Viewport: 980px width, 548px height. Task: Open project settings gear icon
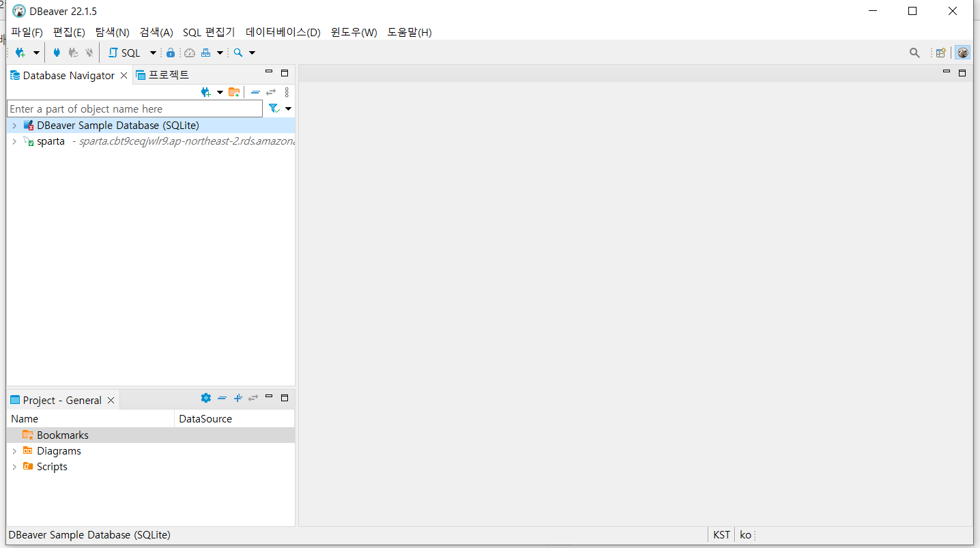[x=206, y=398]
